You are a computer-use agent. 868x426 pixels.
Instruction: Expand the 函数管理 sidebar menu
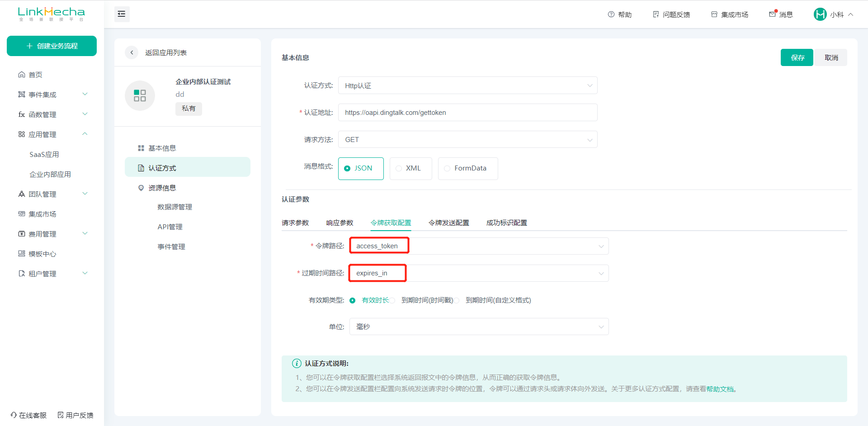[x=85, y=114]
